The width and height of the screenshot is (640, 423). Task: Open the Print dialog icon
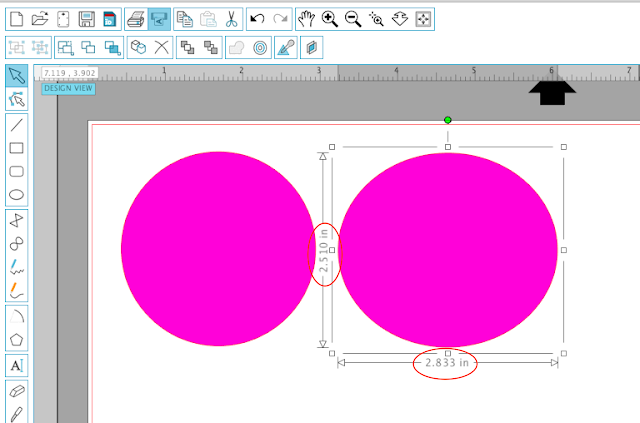coord(136,19)
